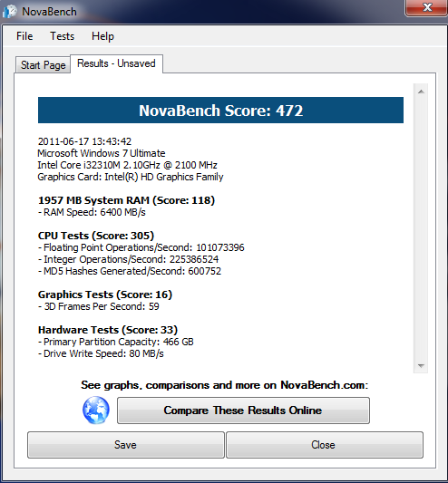Click the scrollbar up arrow
The height and width of the screenshot is (483, 448).
pyautogui.click(x=421, y=92)
